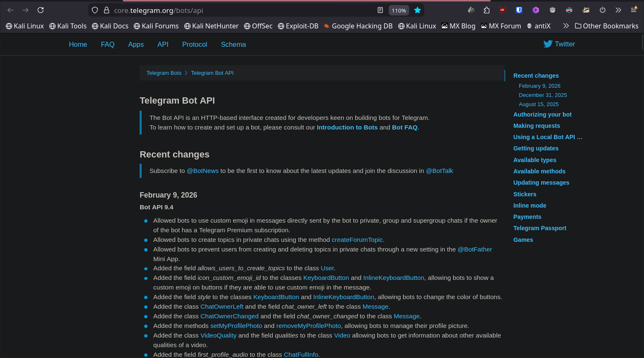Open the Other Bookmarks folder
The height and width of the screenshot is (358, 644).
point(606,26)
